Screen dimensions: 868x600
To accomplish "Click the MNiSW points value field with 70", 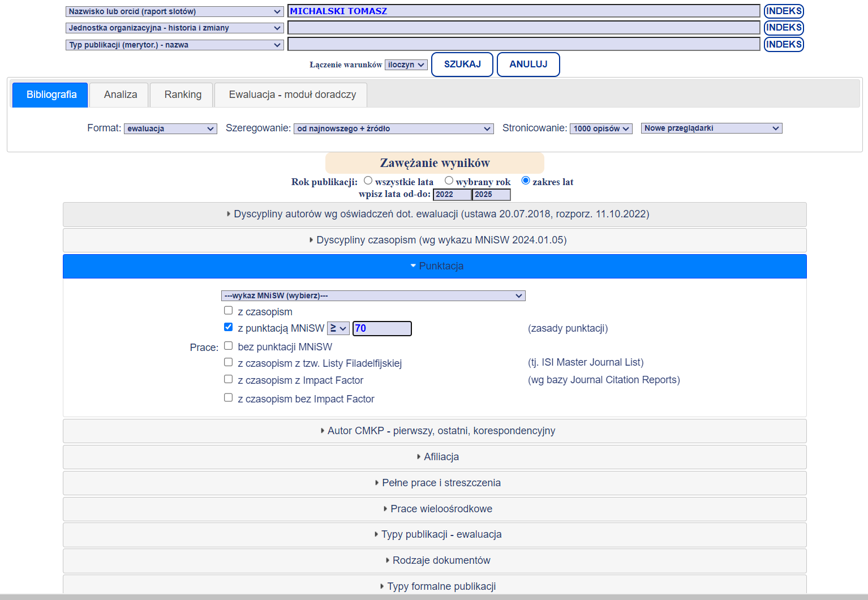I will pyautogui.click(x=382, y=328).
